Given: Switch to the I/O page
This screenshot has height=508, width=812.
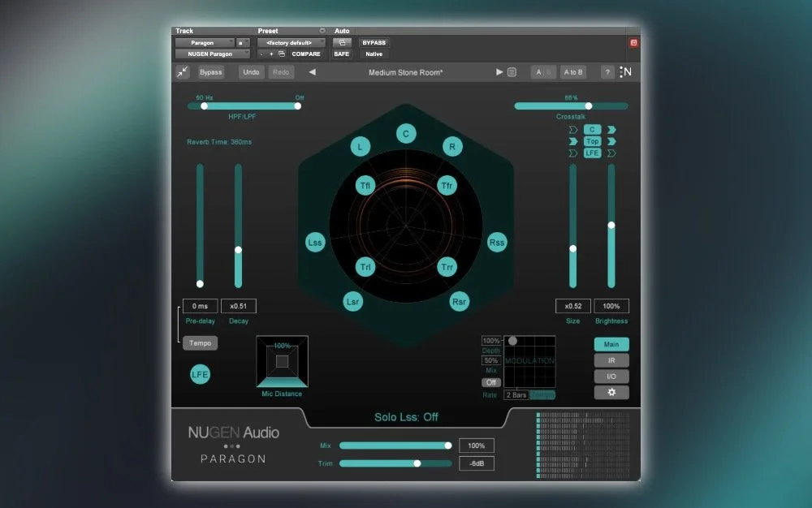Looking at the screenshot, I should [611, 376].
